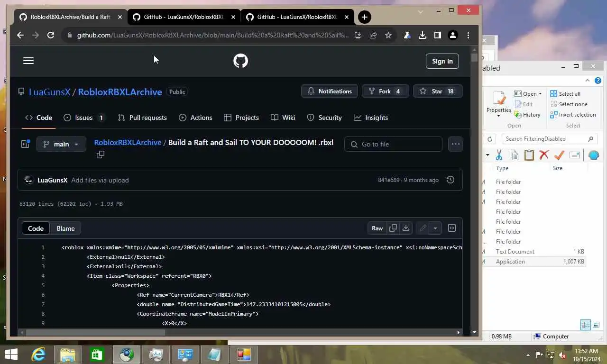Click the Paste clipboard icon in Explorer
The width and height of the screenshot is (607, 364).
[529, 155]
